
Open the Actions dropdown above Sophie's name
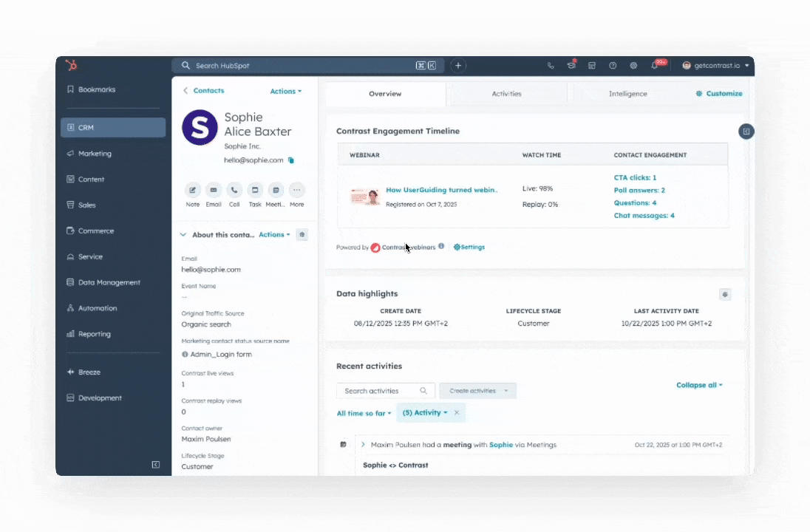(286, 91)
